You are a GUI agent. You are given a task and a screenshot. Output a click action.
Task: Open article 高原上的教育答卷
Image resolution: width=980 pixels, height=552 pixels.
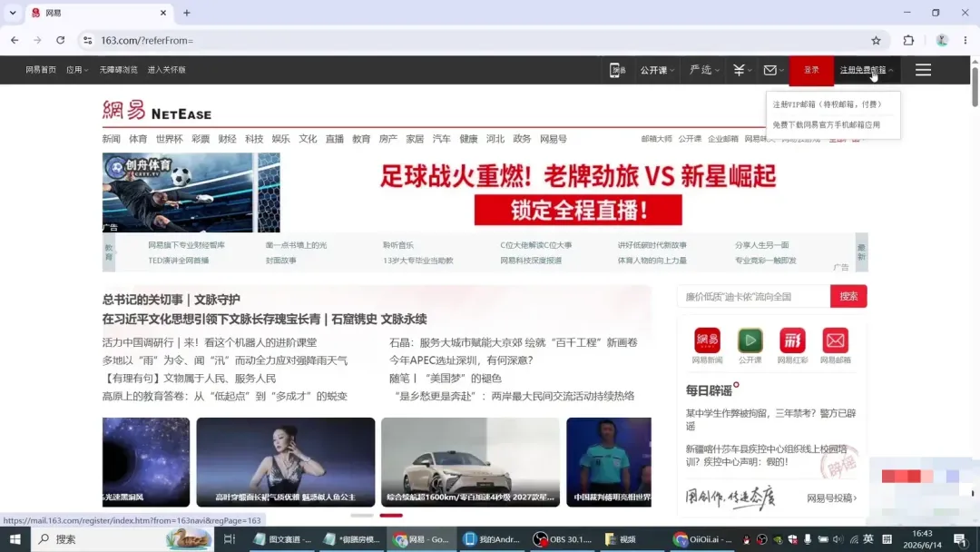coord(225,396)
